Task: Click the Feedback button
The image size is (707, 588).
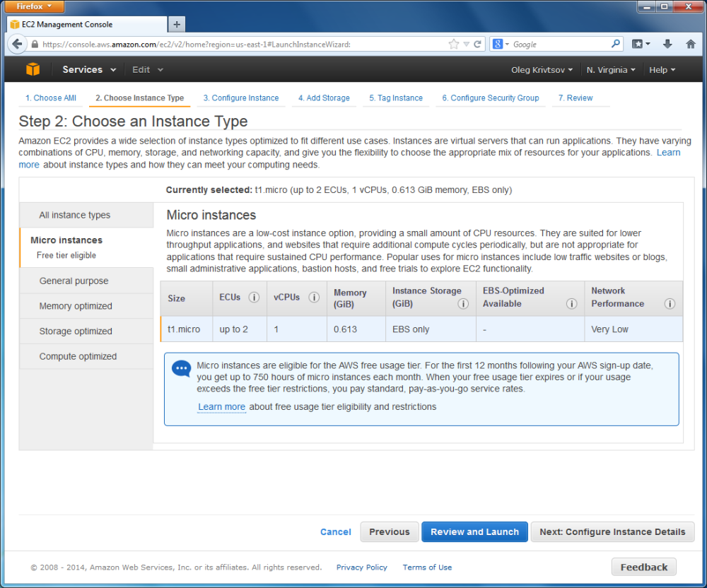Action: click(644, 567)
